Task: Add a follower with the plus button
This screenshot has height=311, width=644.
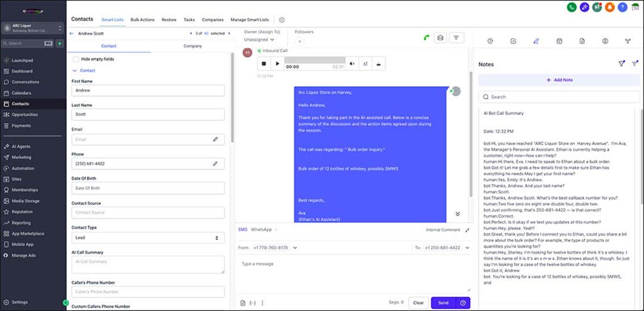Action: coord(299,41)
